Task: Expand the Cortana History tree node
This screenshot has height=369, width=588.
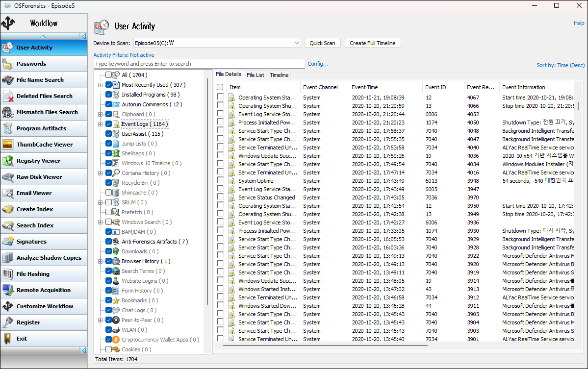Action: click(100, 173)
